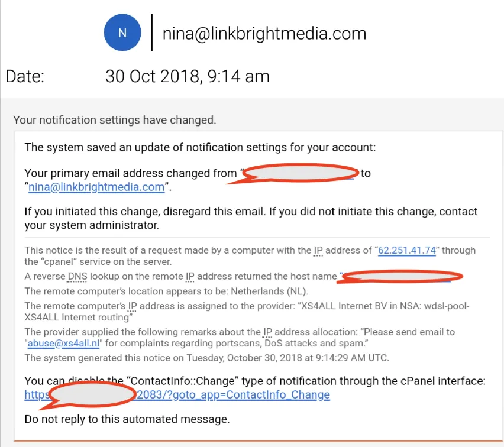Click the redacted previous email address
Image resolution: width=504 pixels, height=447 pixels.
click(x=299, y=173)
